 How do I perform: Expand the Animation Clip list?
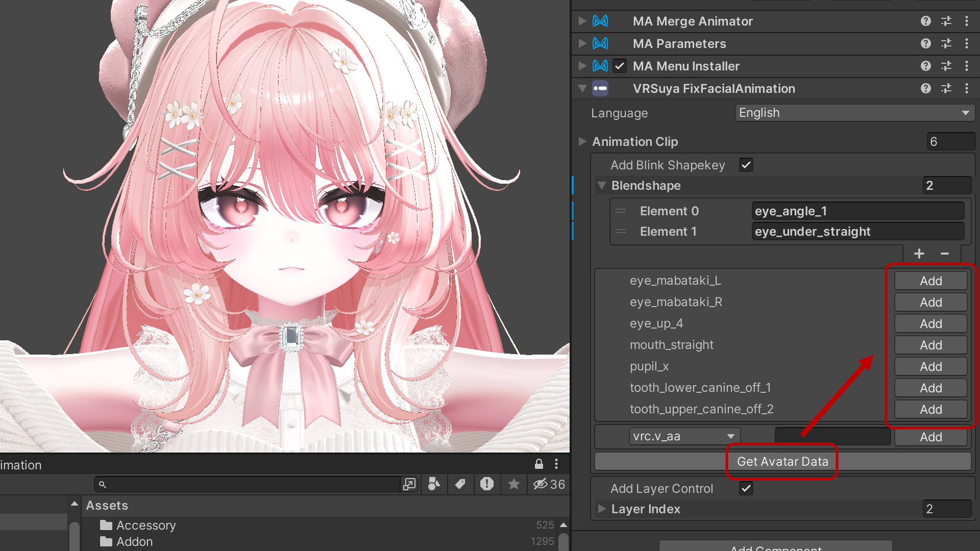point(582,141)
